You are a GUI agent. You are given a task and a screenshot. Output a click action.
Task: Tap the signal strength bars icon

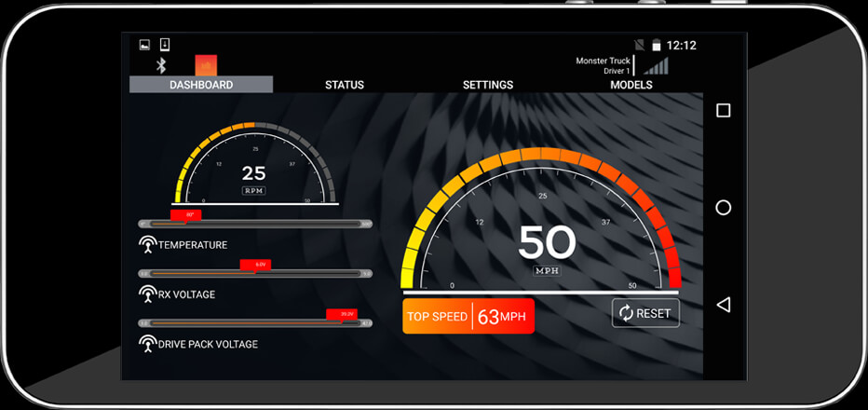click(656, 66)
